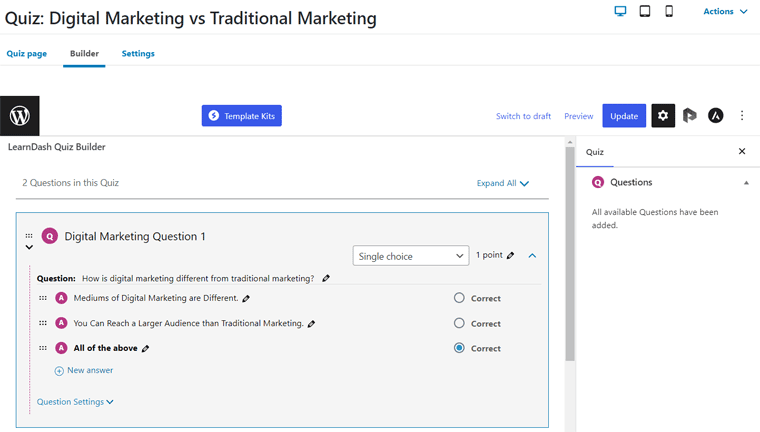Viewport: 760px width, 432px height.
Task: Open the settings gear panel
Action: coord(663,116)
